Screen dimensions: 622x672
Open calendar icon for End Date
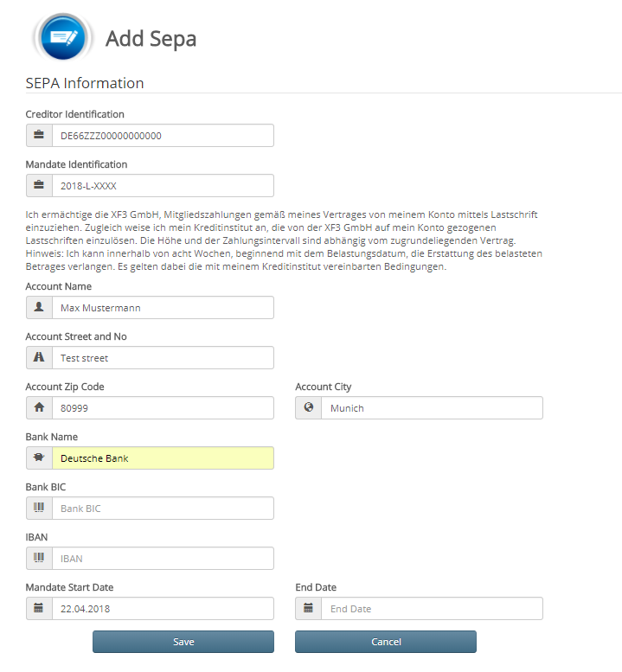pyautogui.click(x=309, y=609)
